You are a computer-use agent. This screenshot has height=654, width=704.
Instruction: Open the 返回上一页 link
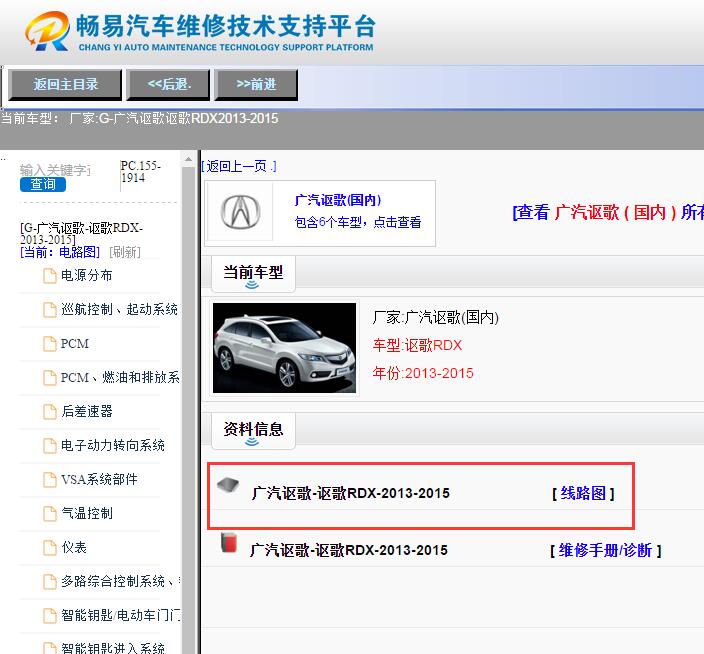click(238, 167)
